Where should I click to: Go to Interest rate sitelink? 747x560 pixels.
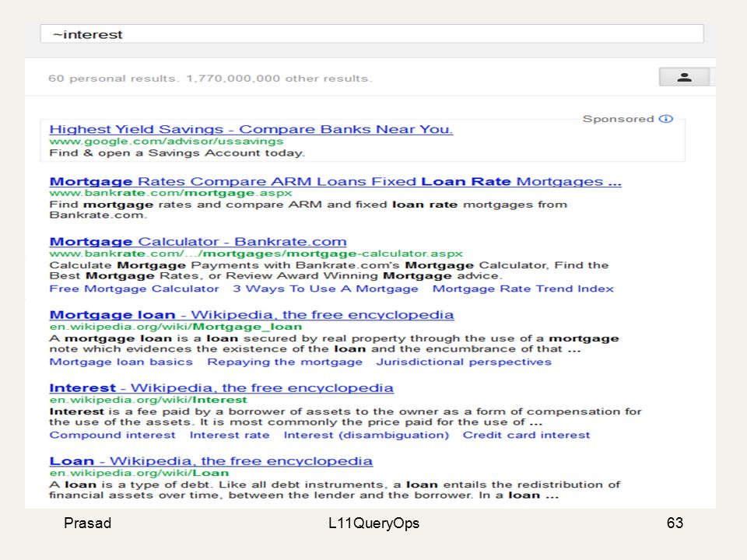pos(229,435)
